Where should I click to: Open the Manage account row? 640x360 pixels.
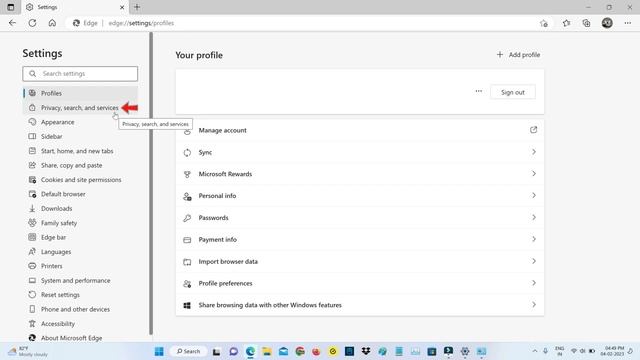tap(360, 130)
